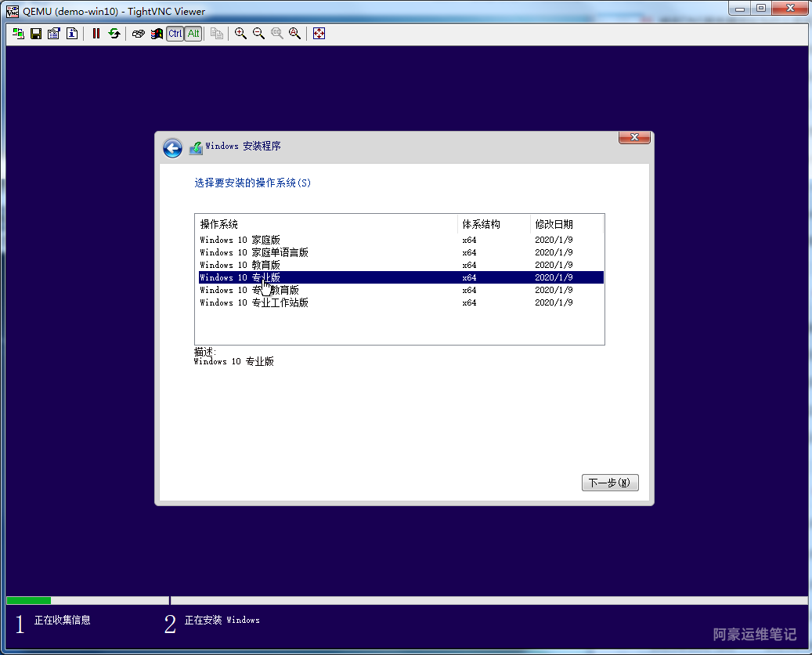Image resolution: width=812 pixels, height=655 pixels.
Task: Click the 选择要安装的操作系统(S) label
Action: pyautogui.click(x=253, y=183)
